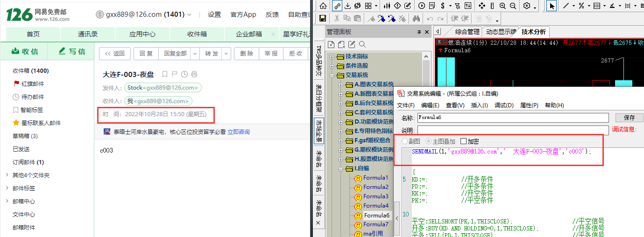This screenshot has width=644, height=237.
Task: Switch to the 综合管理 tab
Action: point(467,32)
